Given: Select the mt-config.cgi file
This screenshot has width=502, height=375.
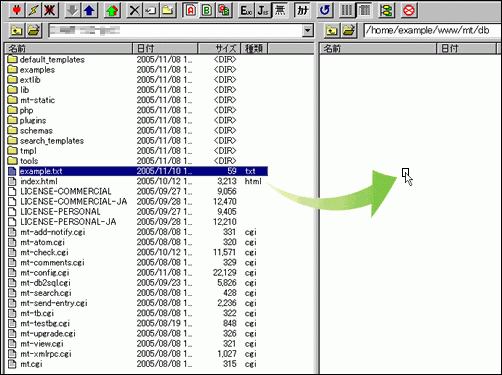Looking at the screenshot, I should 45,273.
